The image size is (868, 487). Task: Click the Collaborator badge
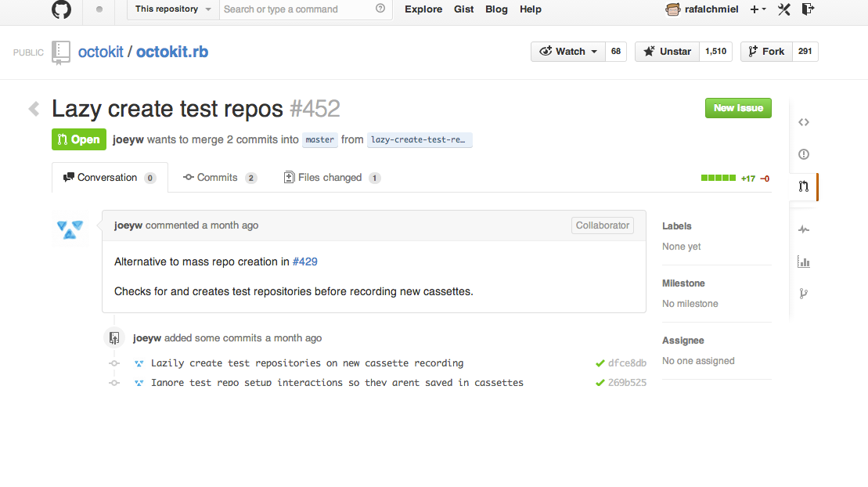[x=603, y=225]
